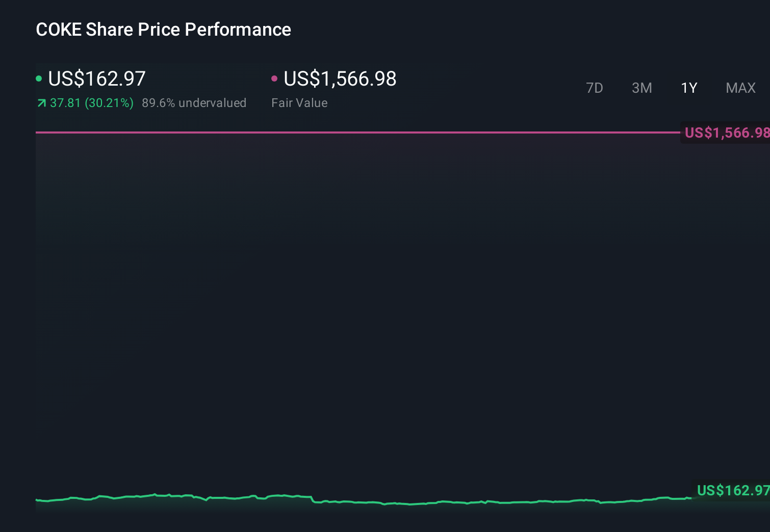Click the Fair Value text label
This screenshot has height=532, width=770.
pos(299,103)
